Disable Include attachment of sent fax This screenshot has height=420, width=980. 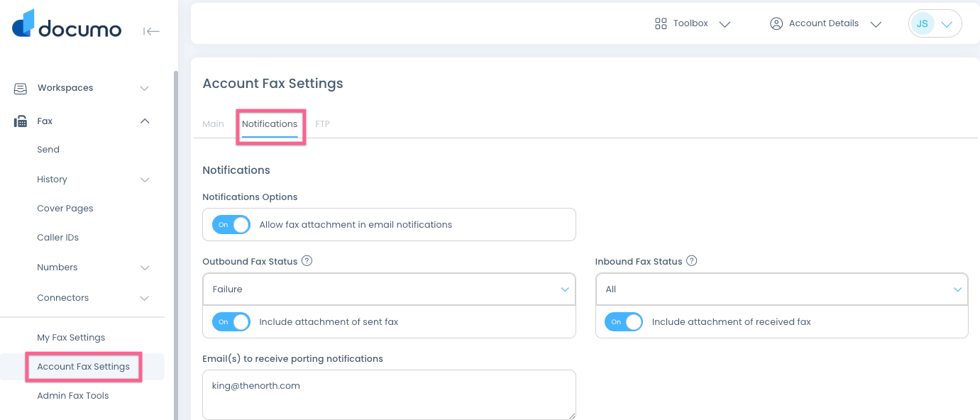pyautogui.click(x=231, y=322)
